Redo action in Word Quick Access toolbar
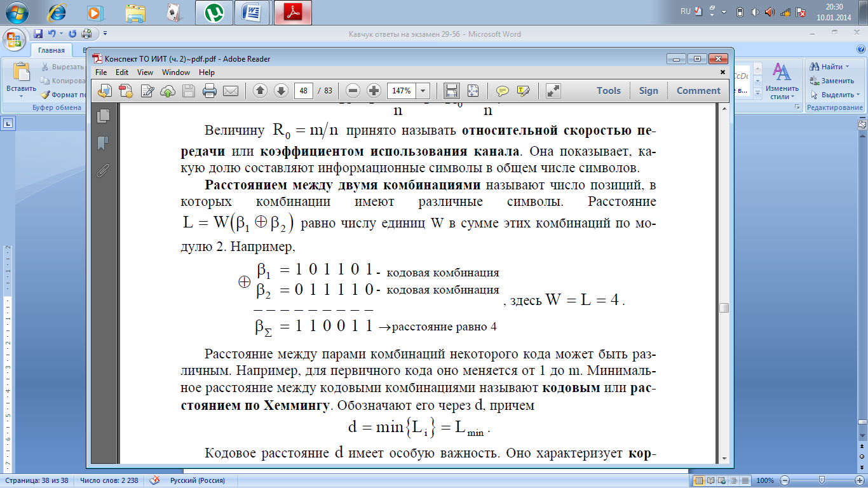 pyautogui.click(x=72, y=34)
